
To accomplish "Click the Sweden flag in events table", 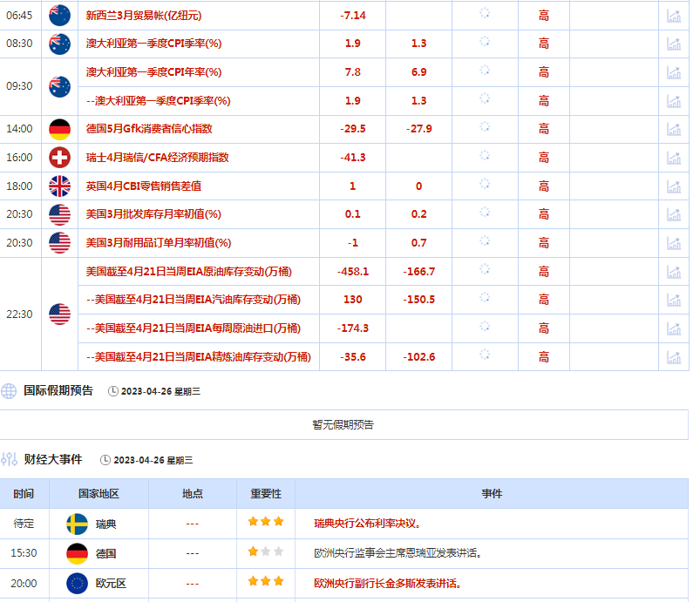I will click(77, 524).
